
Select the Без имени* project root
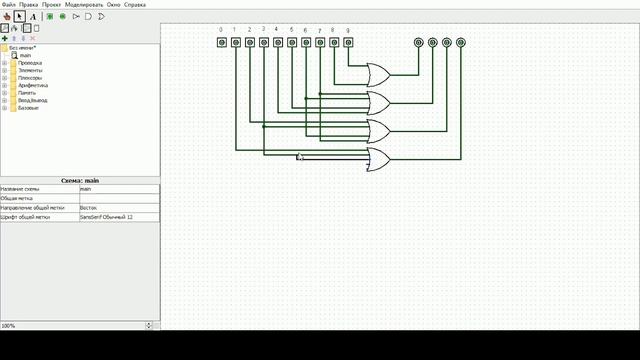[x=22, y=48]
